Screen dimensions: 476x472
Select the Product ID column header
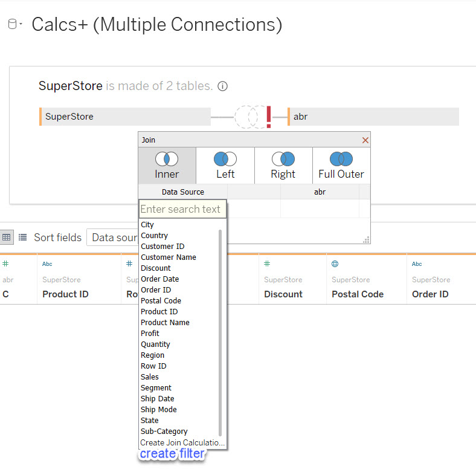pos(65,294)
